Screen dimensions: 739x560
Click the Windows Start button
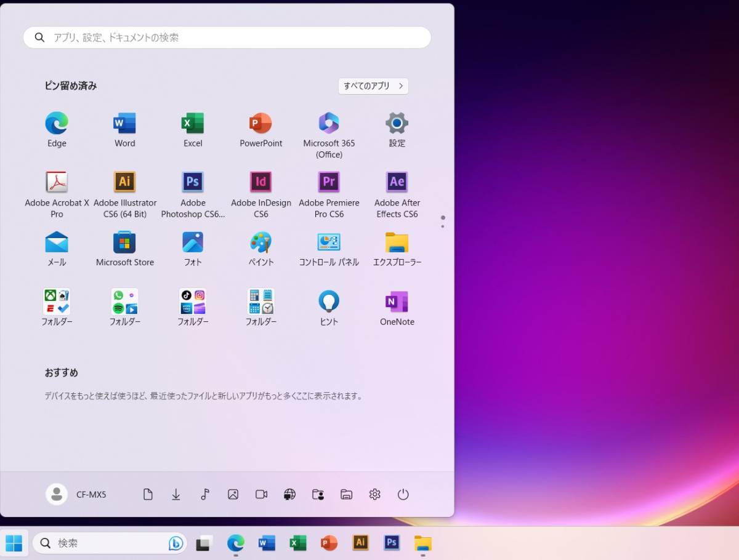click(x=14, y=543)
